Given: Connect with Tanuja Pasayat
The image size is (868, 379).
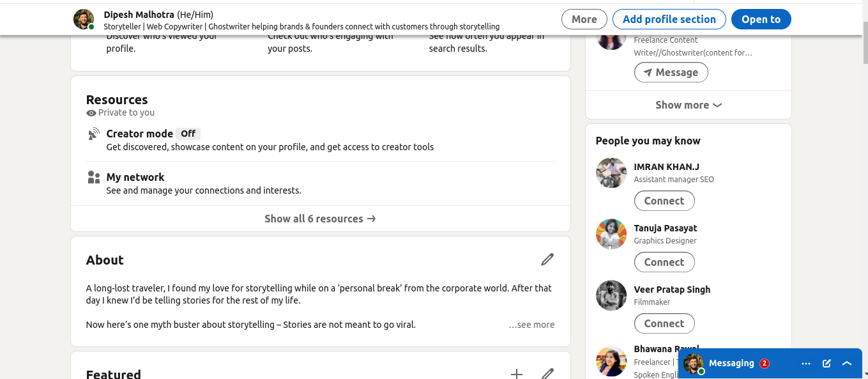Looking at the screenshot, I should 664,262.
